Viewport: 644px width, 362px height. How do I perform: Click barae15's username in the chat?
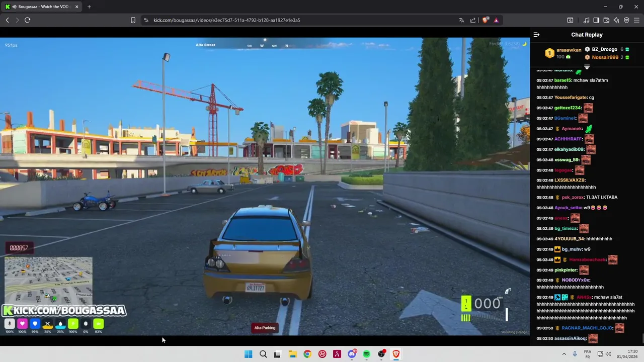563,80
